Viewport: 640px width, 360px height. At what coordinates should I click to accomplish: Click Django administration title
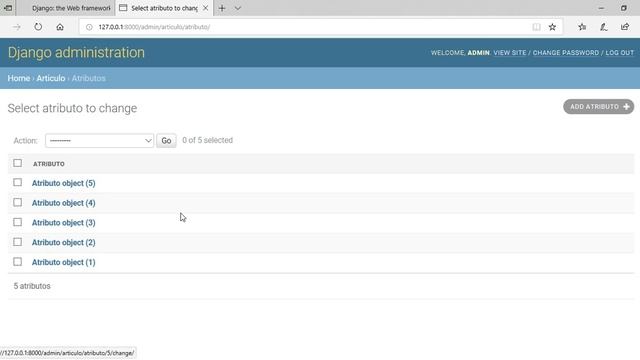pyautogui.click(x=76, y=53)
